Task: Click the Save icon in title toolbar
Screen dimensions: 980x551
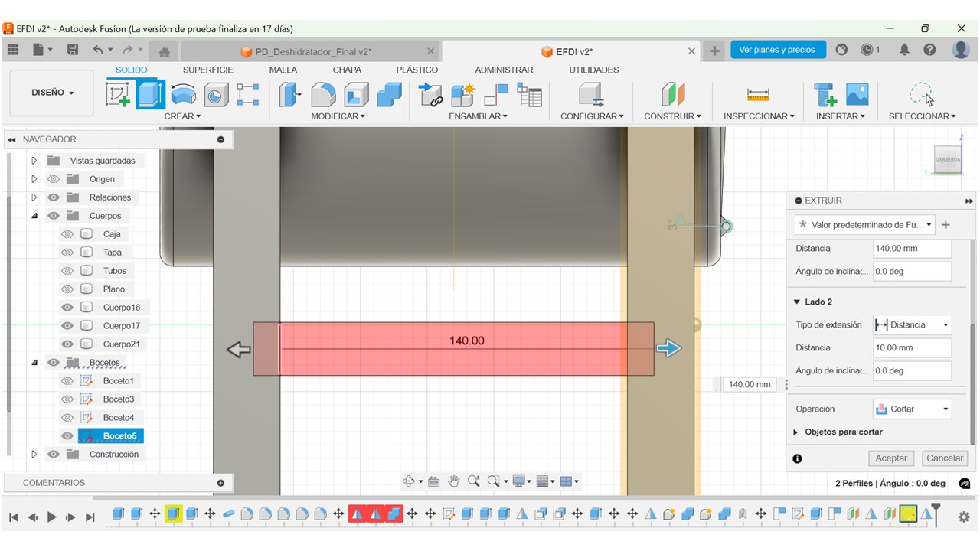Action: pos(73,50)
